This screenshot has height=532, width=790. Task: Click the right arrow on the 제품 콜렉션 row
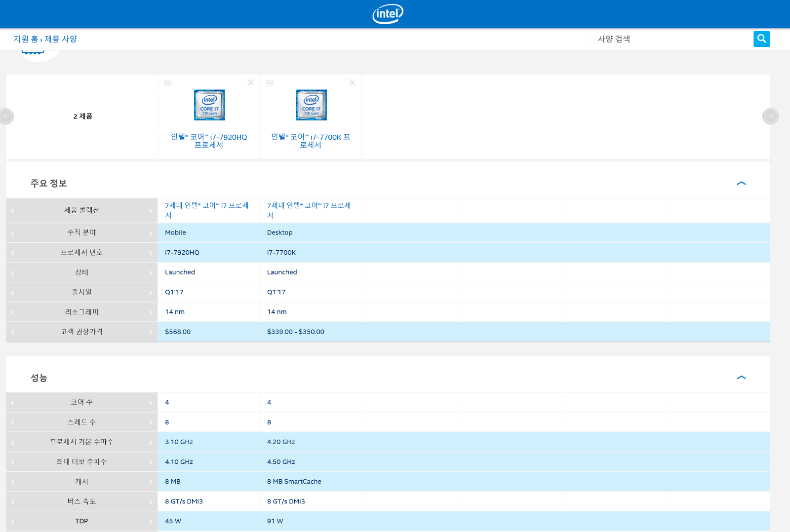(x=151, y=211)
